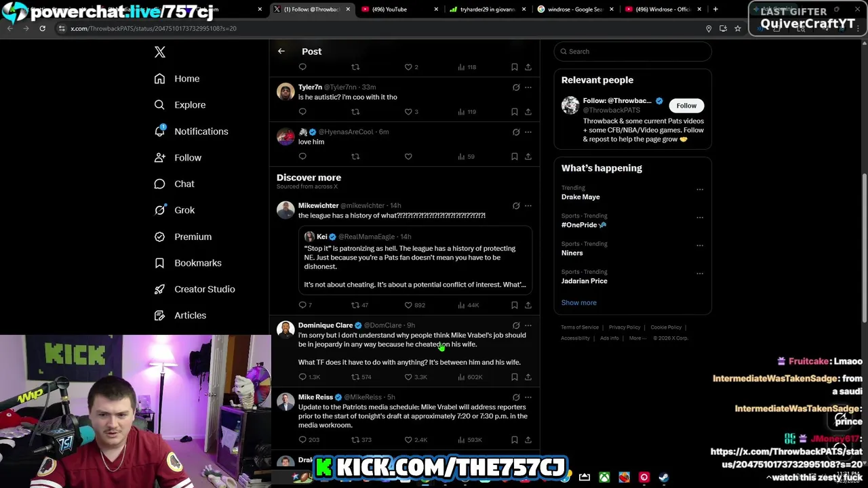Open Home in the X sidebar
This screenshot has width=868, height=488.
[x=176, y=79]
